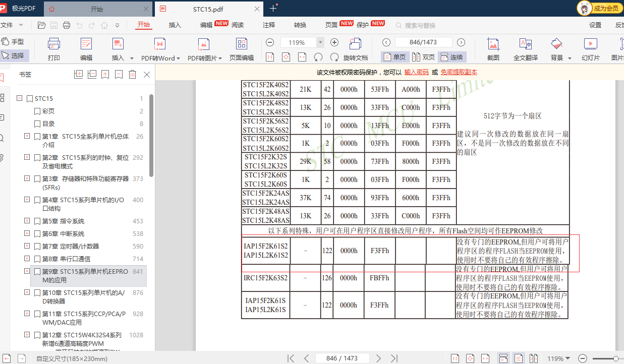Rotate view clockwise
This screenshot has height=364, width=624.
[x=334, y=57]
